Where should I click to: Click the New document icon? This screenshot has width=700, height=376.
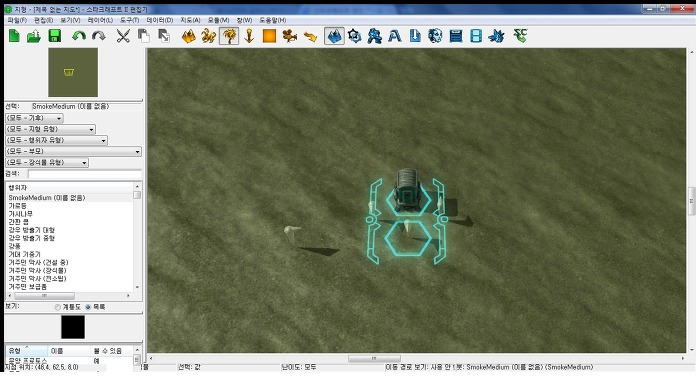click(14, 36)
